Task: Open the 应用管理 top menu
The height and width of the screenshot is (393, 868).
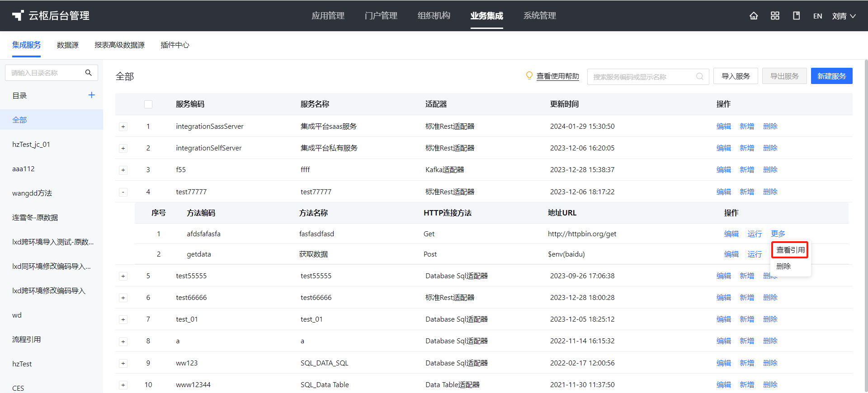Action: 328,16
